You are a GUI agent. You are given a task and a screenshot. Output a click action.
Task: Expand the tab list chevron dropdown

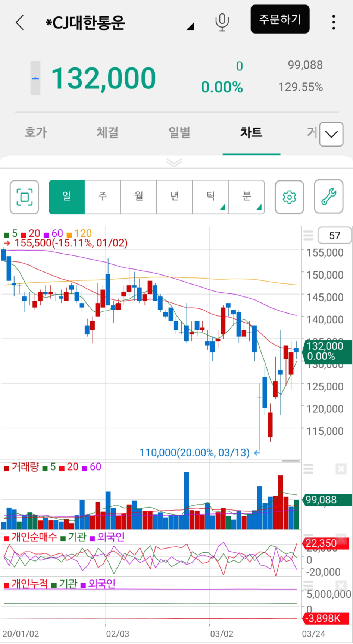click(x=331, y=134)
